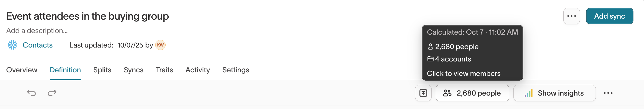Open the Syncs tab

click(x=133, y=70)
